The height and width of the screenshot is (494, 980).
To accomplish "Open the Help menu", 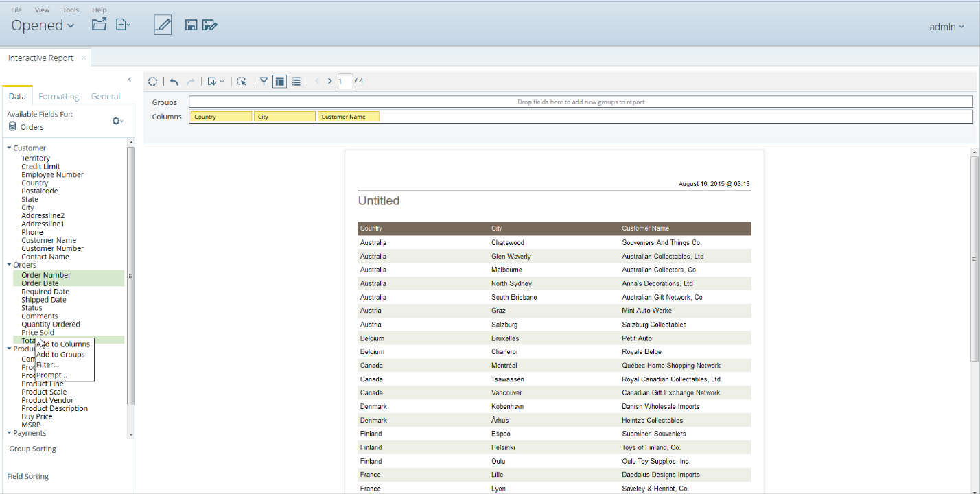I will tap(100, 10).
